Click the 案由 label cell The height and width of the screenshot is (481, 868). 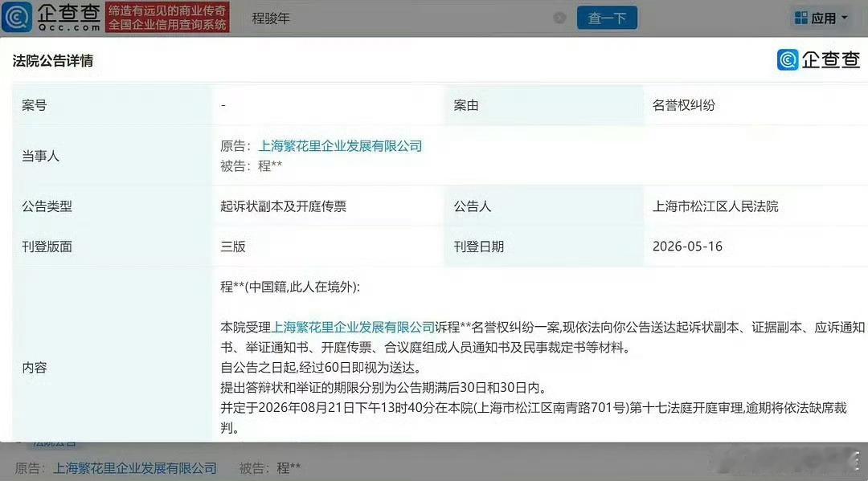coord(543,105)
